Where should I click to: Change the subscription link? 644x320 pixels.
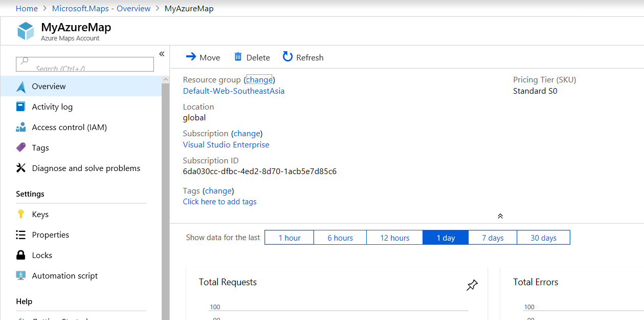247,133
